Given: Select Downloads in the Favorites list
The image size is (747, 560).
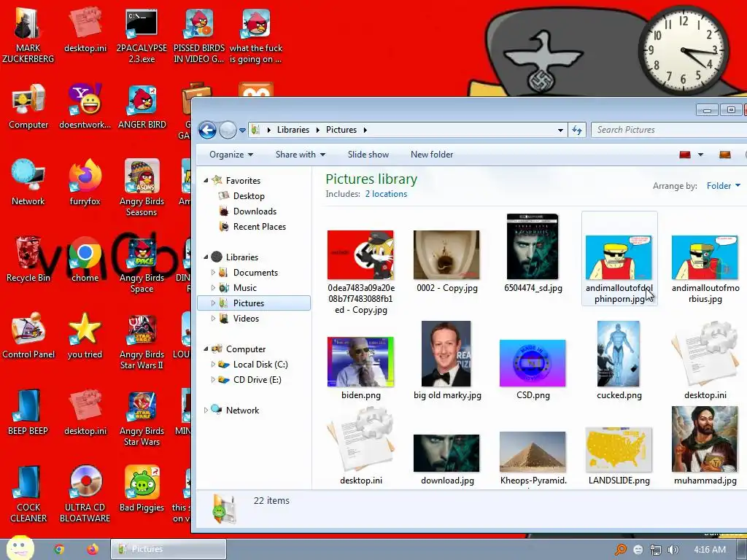Looking at the screenshot, I should point(255,211).
